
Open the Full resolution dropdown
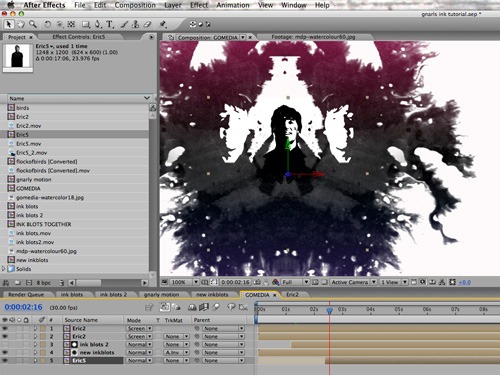coord(295,282)
